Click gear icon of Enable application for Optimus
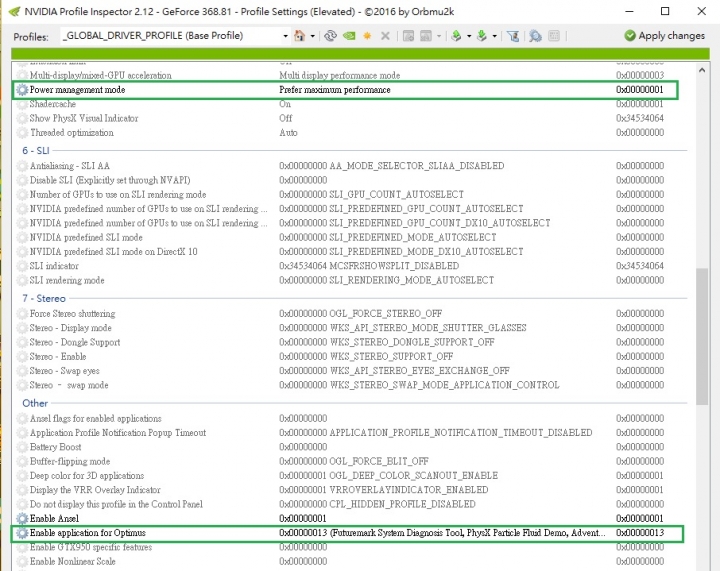Viewport: 720px width, 571px height. click(22, 533)
